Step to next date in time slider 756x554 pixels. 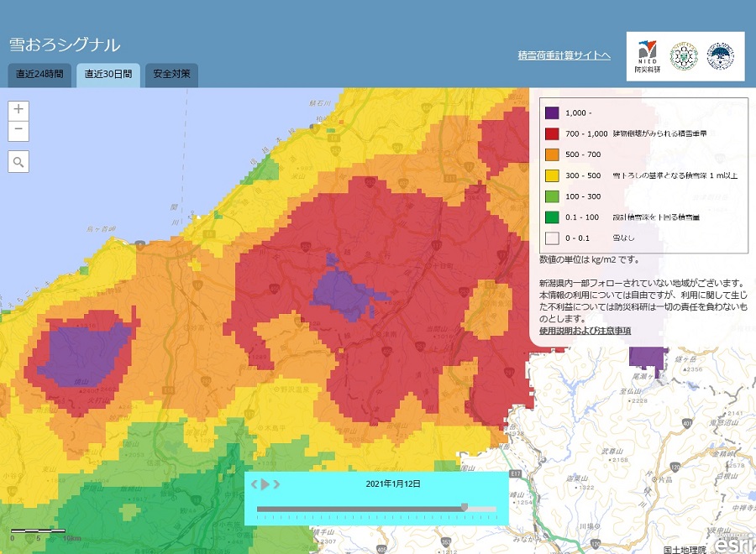pyautogui.click(x=276, y=484)
